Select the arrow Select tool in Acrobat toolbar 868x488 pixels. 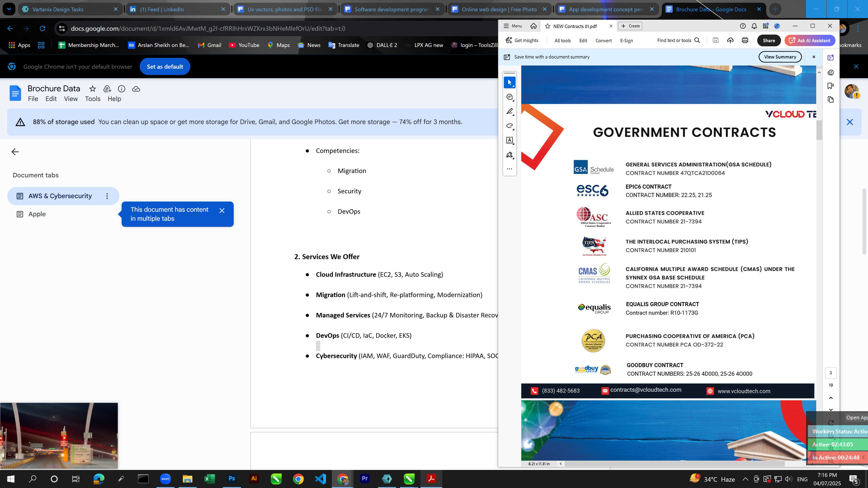point(509,82)
